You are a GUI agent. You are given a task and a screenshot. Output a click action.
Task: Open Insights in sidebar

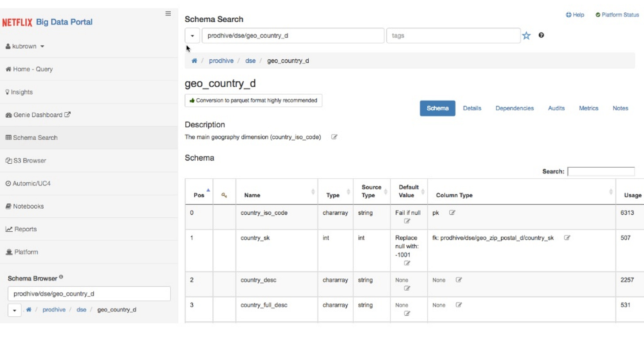point(88,92)
